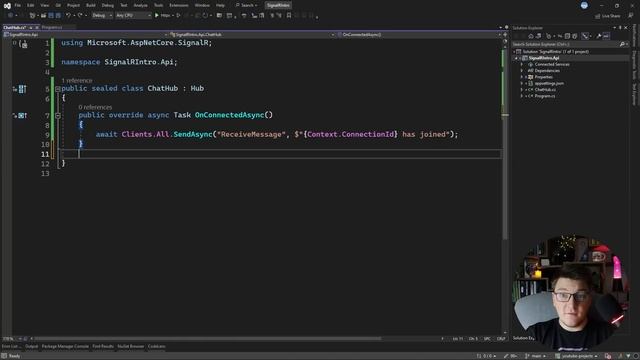Screen dimensions: 640x360
Task: Open the SignalRIntro.Api.ChatHub type dropdown
Action: pyautogui.click(x=252, y=35)
